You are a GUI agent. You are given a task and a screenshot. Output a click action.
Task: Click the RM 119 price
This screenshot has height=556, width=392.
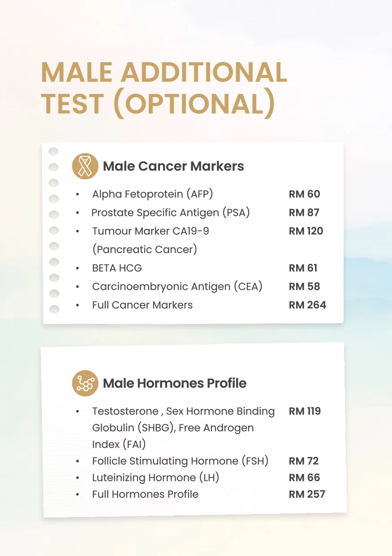coord(305,411)
